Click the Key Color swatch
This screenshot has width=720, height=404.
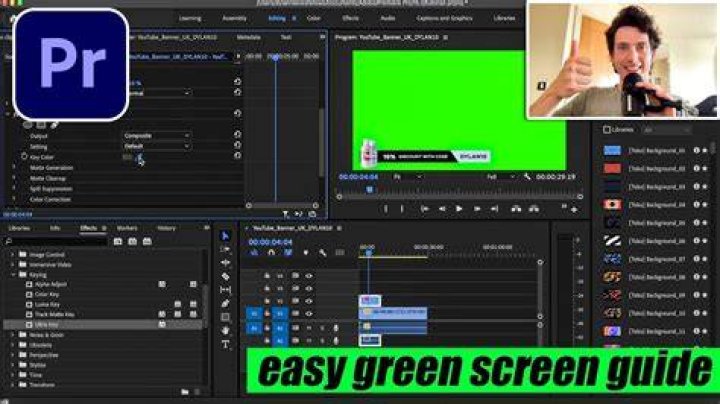128,157
